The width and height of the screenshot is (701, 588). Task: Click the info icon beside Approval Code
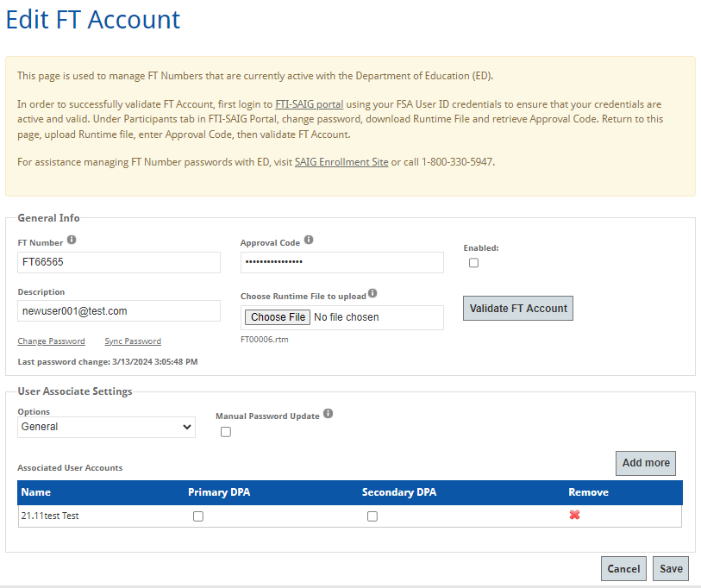click(x=309, y=241)
